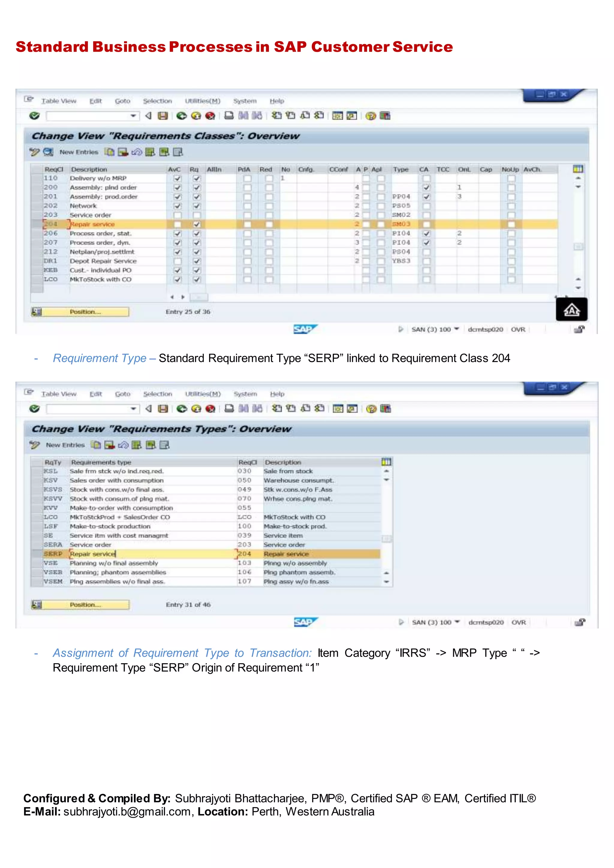
Task: Open Selection menu in Requirements Types window
Action: (x=158, y=394)
